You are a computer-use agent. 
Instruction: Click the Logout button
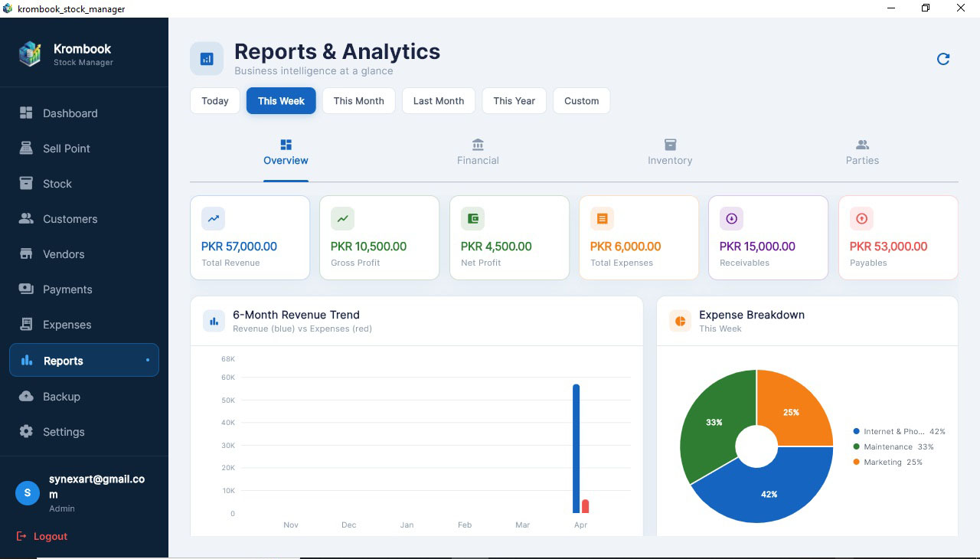tap(42, 536)
